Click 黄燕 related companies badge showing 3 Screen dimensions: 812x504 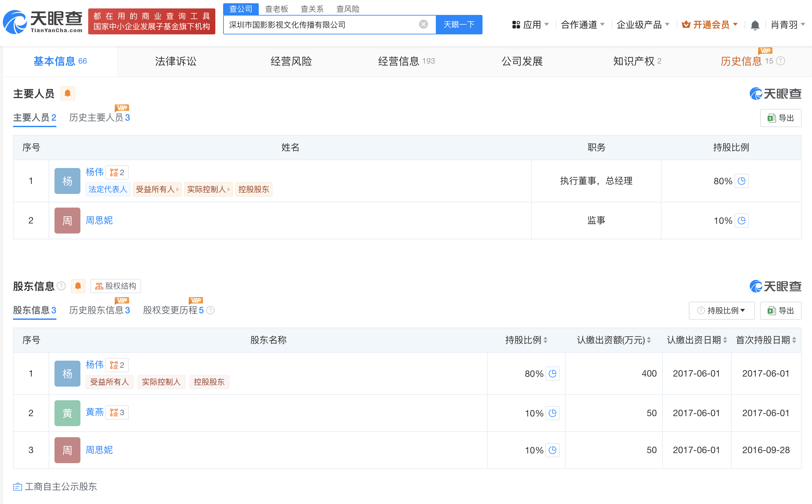[117, 412]
